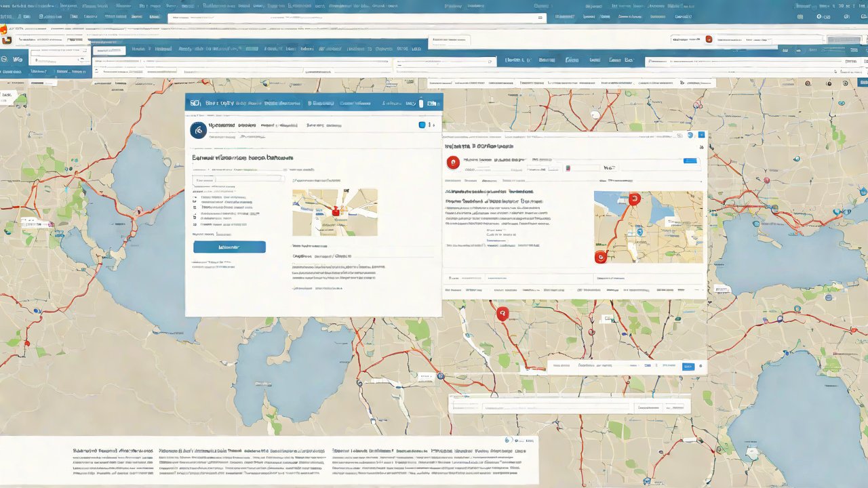Click the red pin at top of route thumbnail
The image size is (868, 488).
point(634,199)
